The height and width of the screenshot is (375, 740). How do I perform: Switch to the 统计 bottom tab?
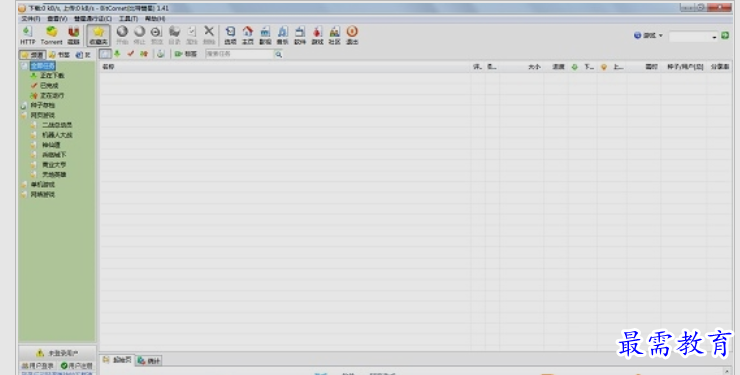point(149,361)
